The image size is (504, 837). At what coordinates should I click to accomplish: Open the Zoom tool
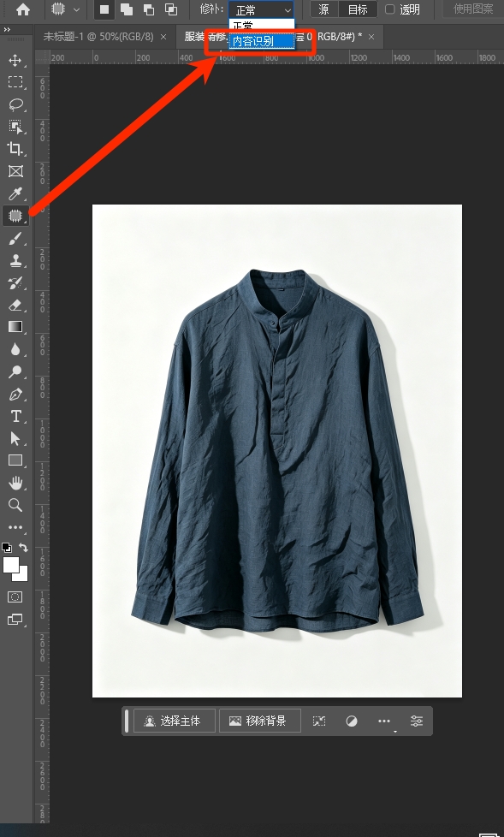[x=15, y=505]
